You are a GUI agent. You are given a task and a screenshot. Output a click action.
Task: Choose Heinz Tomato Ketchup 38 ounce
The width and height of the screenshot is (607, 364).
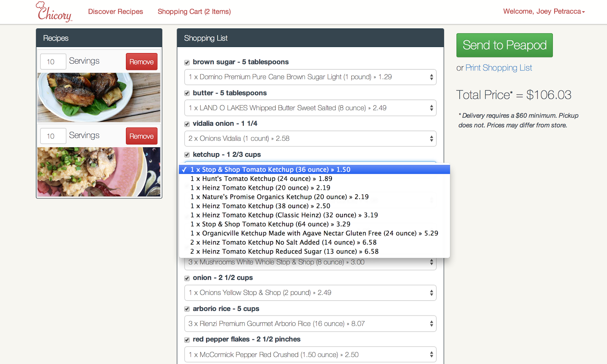(x=315, y=206)
